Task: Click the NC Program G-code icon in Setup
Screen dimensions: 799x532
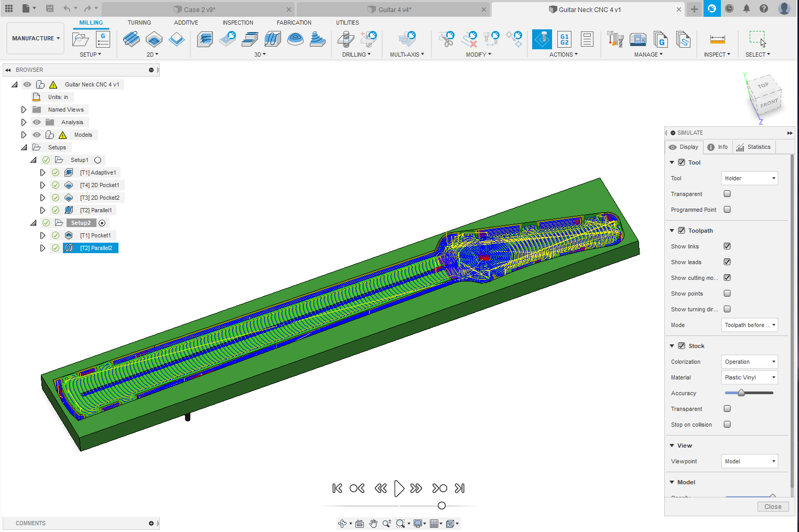Action: 103,39
